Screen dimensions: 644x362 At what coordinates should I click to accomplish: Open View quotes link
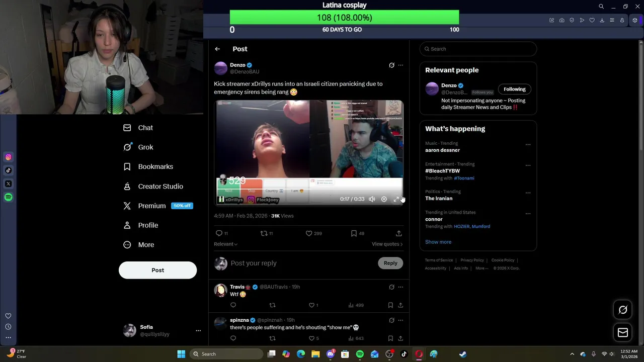[387, 244]
